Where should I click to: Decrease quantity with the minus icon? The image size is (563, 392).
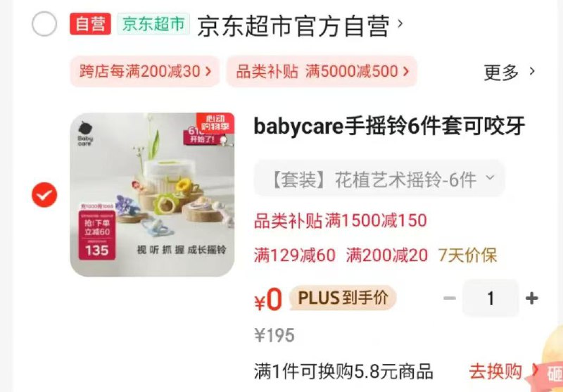(x=450, y=298)
